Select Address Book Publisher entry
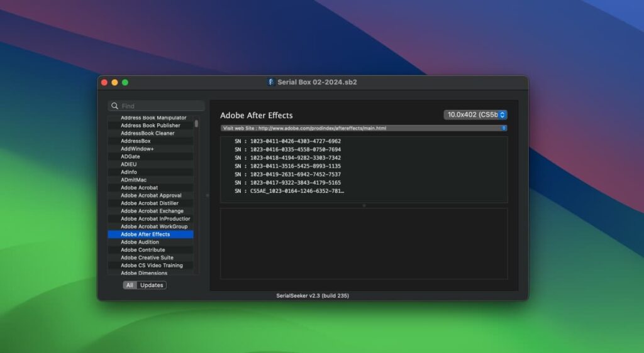Viewport: 644px width, 353px height. coord(150,126)
